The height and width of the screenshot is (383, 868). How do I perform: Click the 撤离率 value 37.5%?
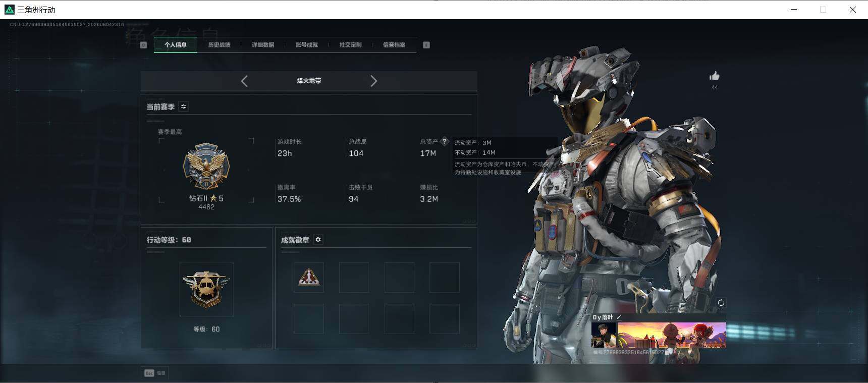289,199
